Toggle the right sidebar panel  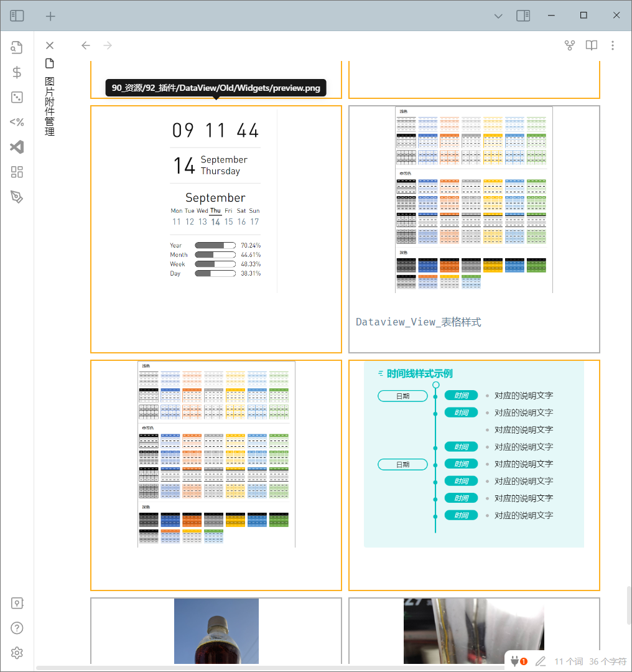(523, 16)
